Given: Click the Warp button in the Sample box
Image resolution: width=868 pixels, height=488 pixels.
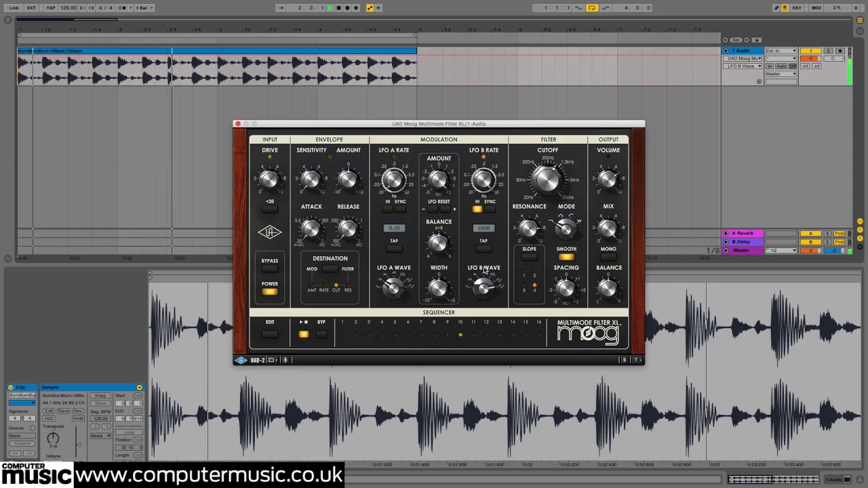Looking at the screenshot, I should point(100,395).
